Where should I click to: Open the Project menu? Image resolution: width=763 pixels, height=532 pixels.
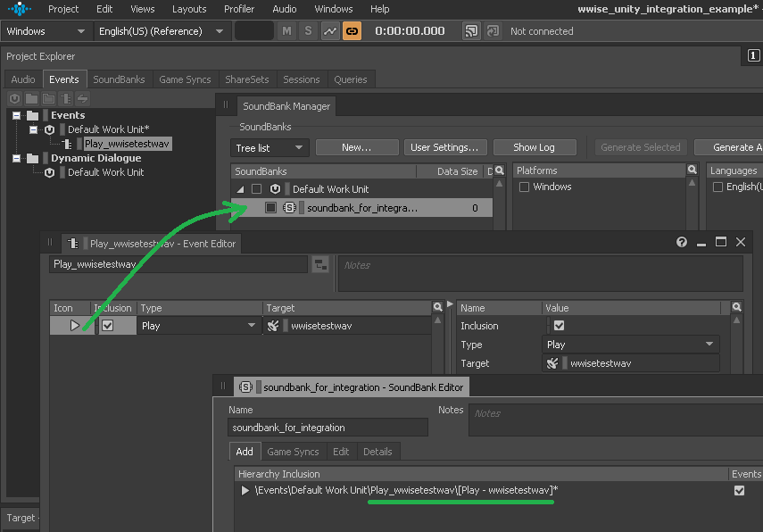pos(63,9)
